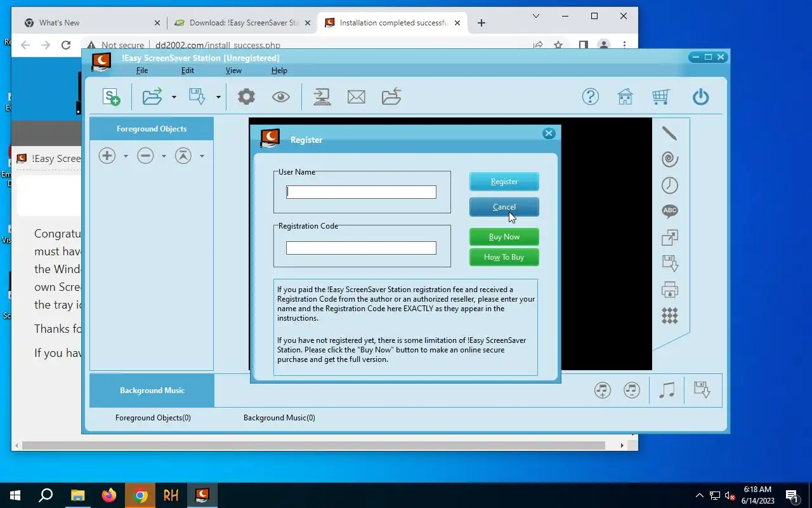Open Windows search from taskbar
Image resolution: width=812 pixels, height=508 pixels.
pos(46,495)
